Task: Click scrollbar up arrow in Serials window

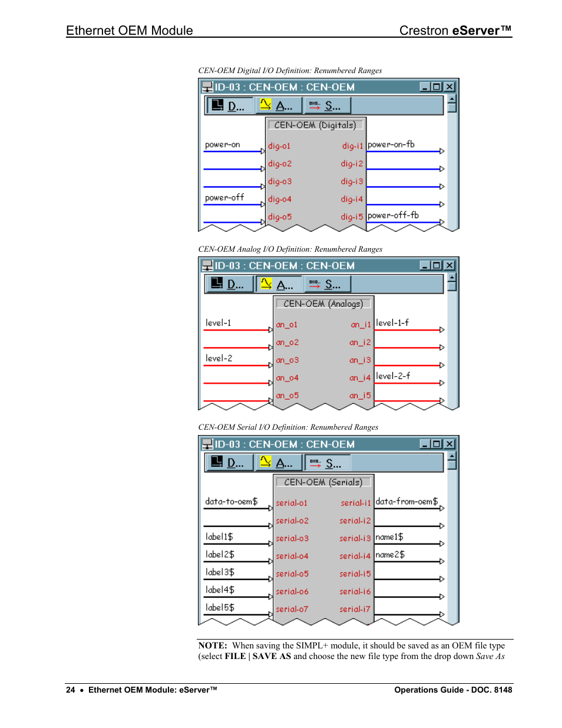Action: [x=452, y=456]
